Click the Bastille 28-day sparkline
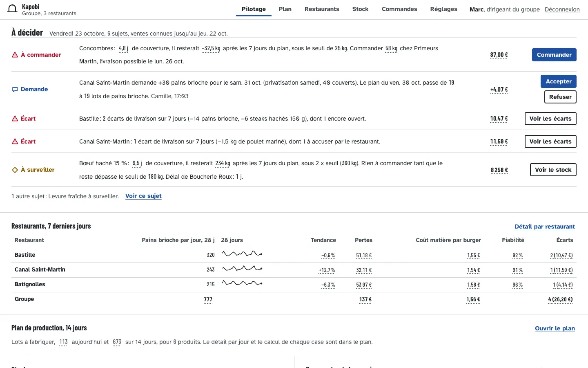Viewport: 588px width, 368px height. click(x=242, y=254)
